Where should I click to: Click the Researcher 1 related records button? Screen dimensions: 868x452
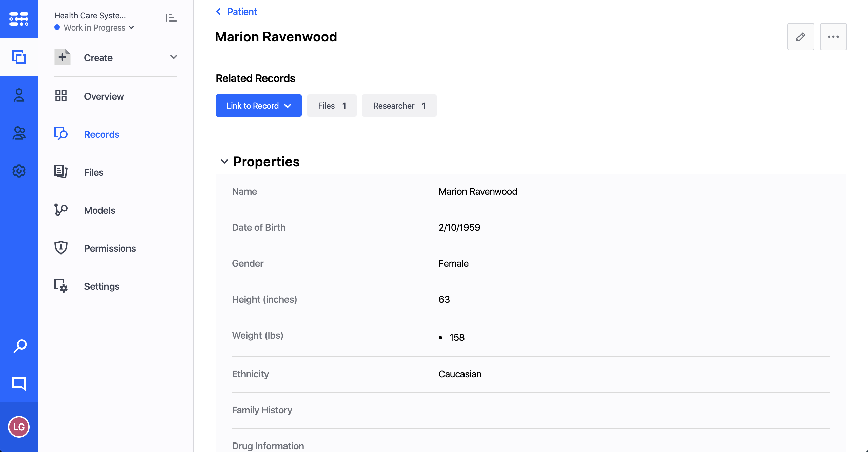pyautogui.click(x=399, y=106)
